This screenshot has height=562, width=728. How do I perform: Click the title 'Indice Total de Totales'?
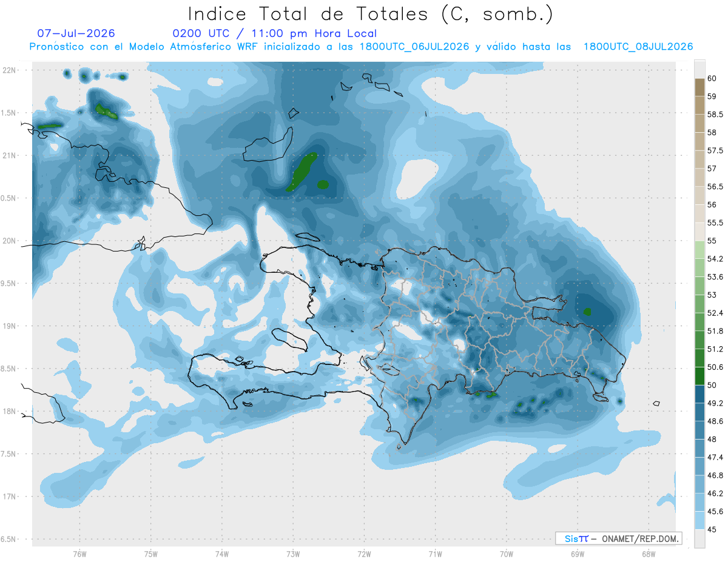(x=308, y=14)
